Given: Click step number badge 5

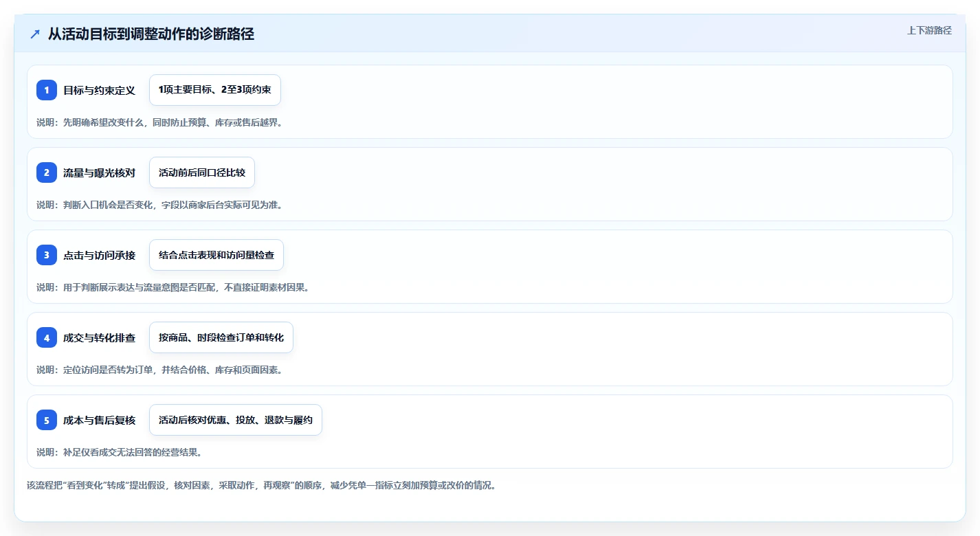Looking at the screenshot, I should tap(47, 420).
